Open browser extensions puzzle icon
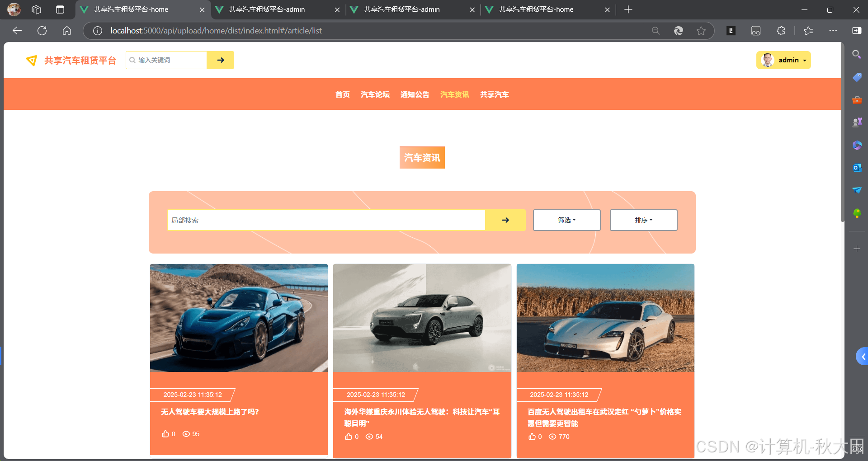The width and height of the screenshot is (868, 461). pyautogui.click(x=781, y=31)
